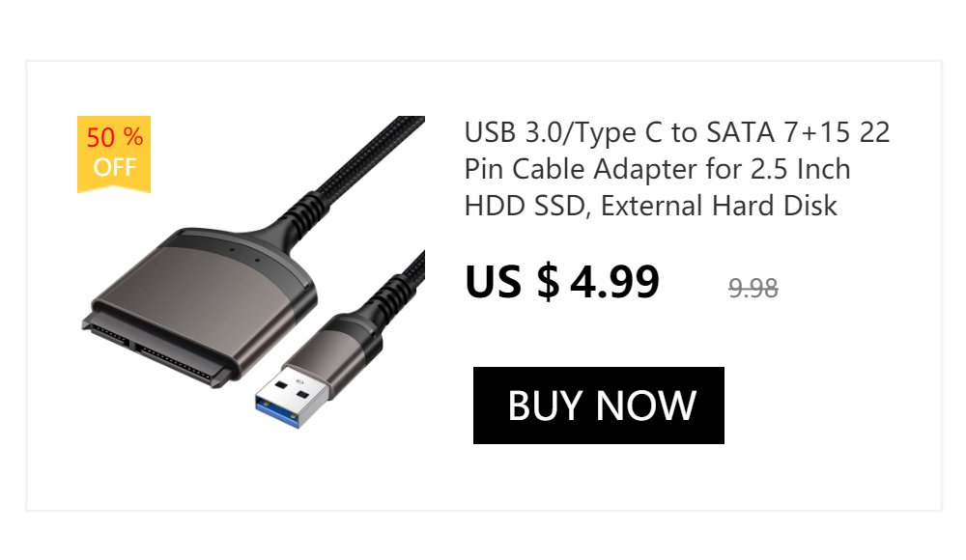
Task: Click the 'SATA 7+15 22' text in title
Action: point(799,132)
